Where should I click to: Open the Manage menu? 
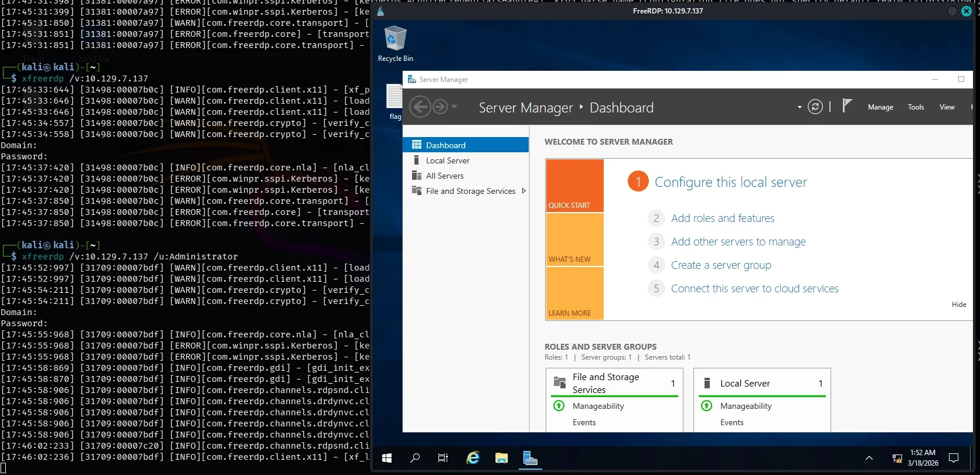coord(880,107)
